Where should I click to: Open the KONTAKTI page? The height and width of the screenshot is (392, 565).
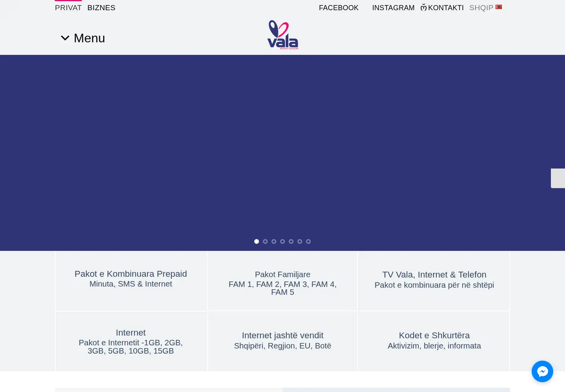coord(442,8)
